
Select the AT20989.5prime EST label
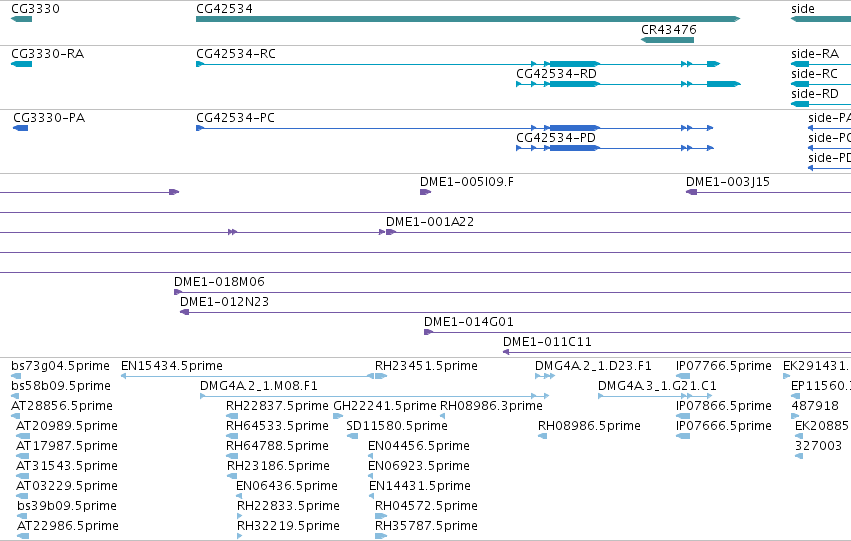pyautogui.click(x=67, y=427)
